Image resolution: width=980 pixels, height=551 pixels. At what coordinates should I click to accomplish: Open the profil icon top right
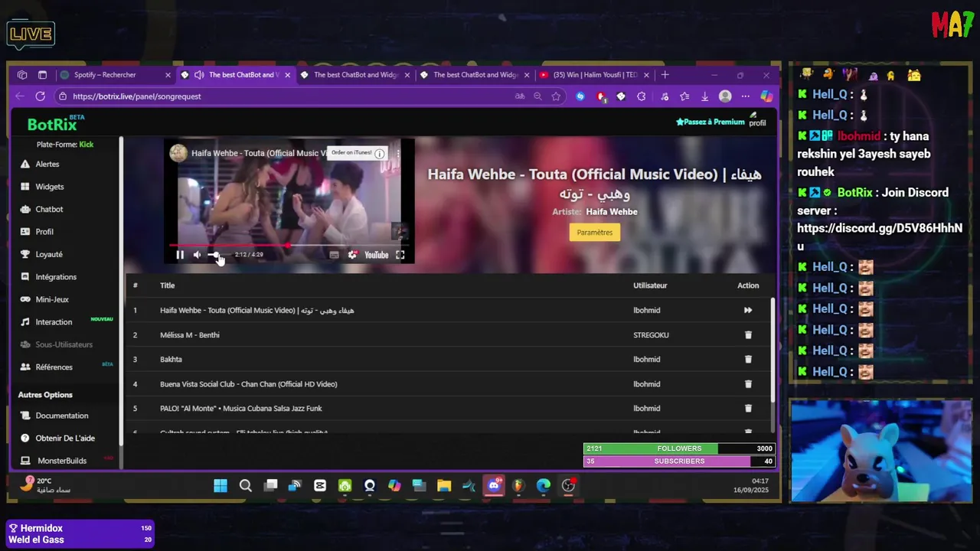tap(757, 120)
